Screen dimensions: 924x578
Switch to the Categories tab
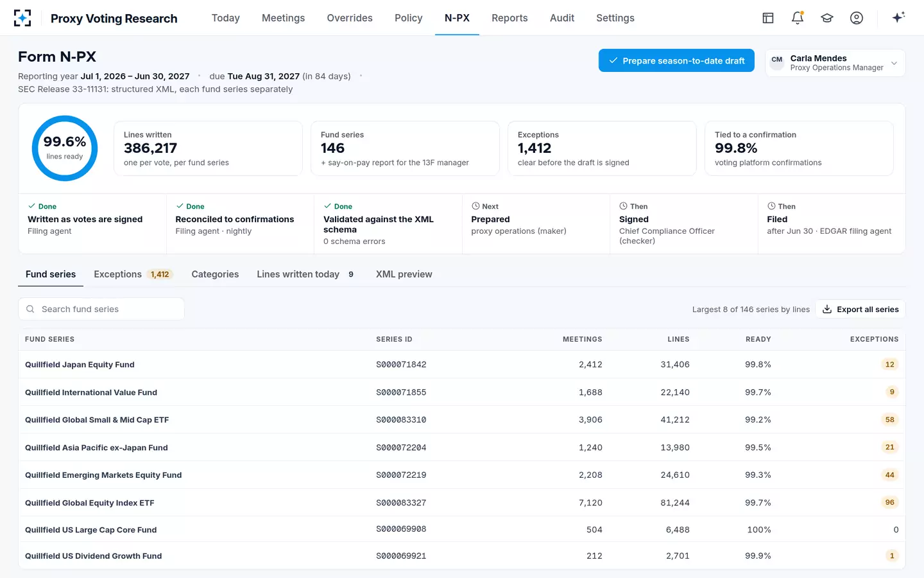pyautogui.click(x=215, y=274)
